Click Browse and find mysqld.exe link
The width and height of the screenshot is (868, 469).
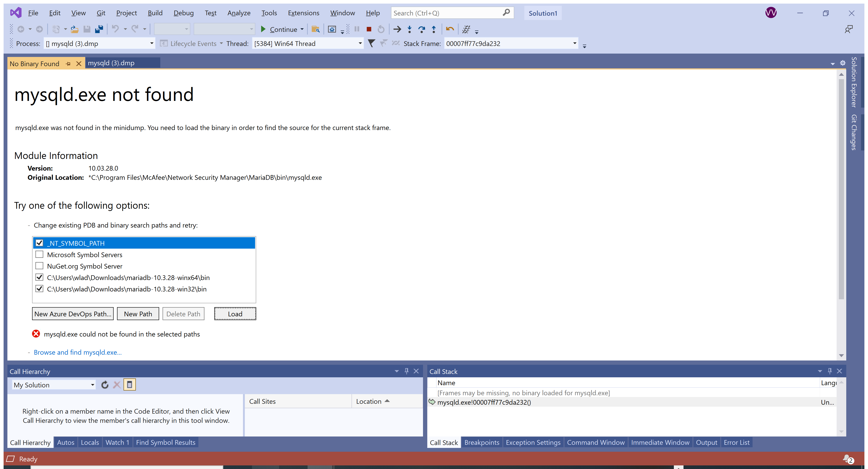(x=78, y=352)
